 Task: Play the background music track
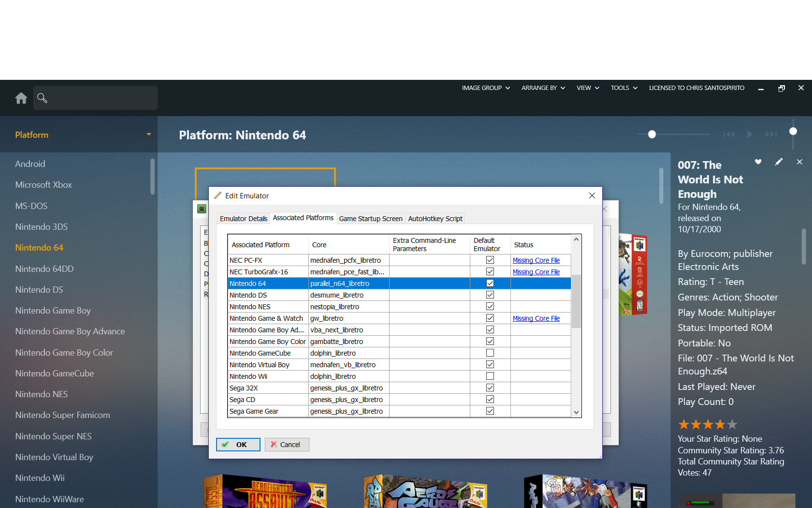pyautogui.click(x=750, y=134)
